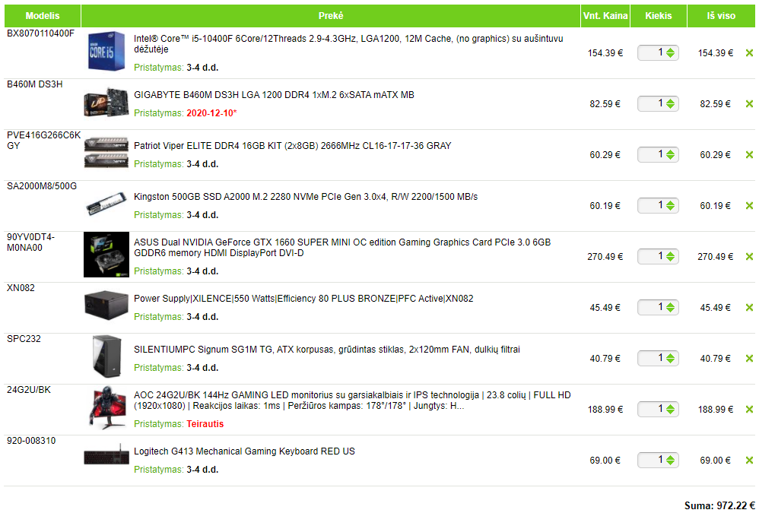759x532 pixels.
Task: Open the Power Supply XILENCE 550 Watts link
Action: (x=303, y=299)
